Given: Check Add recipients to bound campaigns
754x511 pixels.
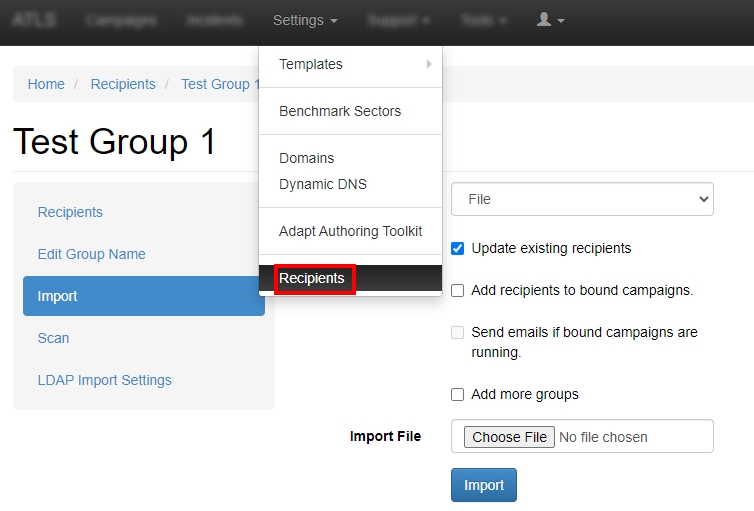Looking at the screenshot, I should [458, 290].
